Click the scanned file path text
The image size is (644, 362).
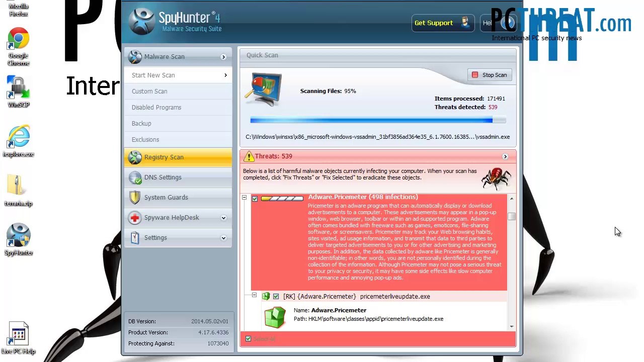[x=378, y=137]
